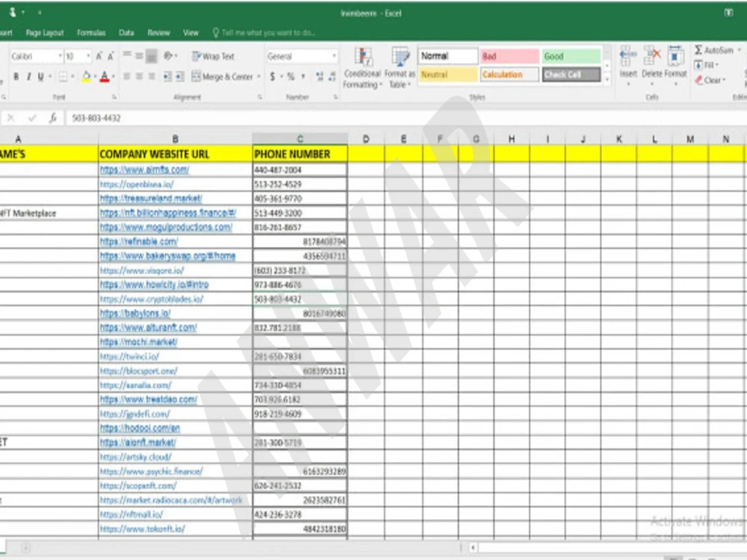Viewport: 747px width, 560px height.
Task: Click the formula bar Cancel X icon
Action: tap(11, 118)
